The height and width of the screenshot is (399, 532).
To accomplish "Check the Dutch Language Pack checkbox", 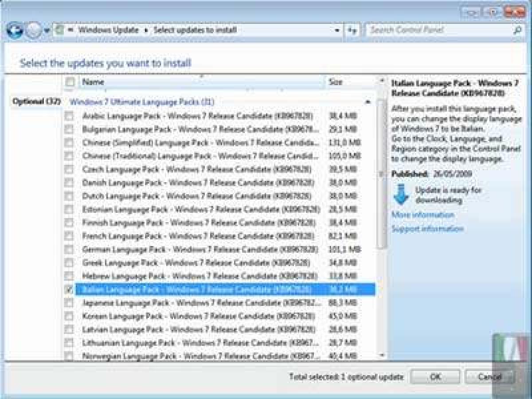I will pyautogui.click(x=69, y=196).
